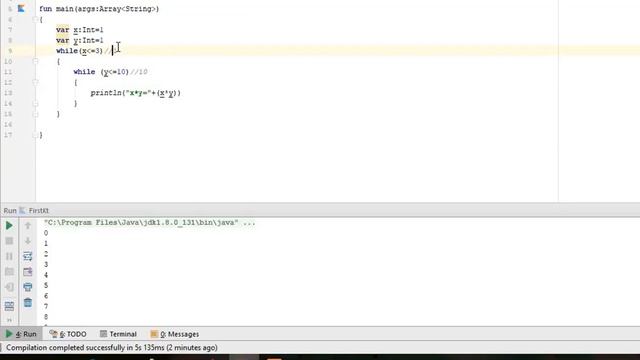Open the Terminal tool window tab

click(118, 334)
